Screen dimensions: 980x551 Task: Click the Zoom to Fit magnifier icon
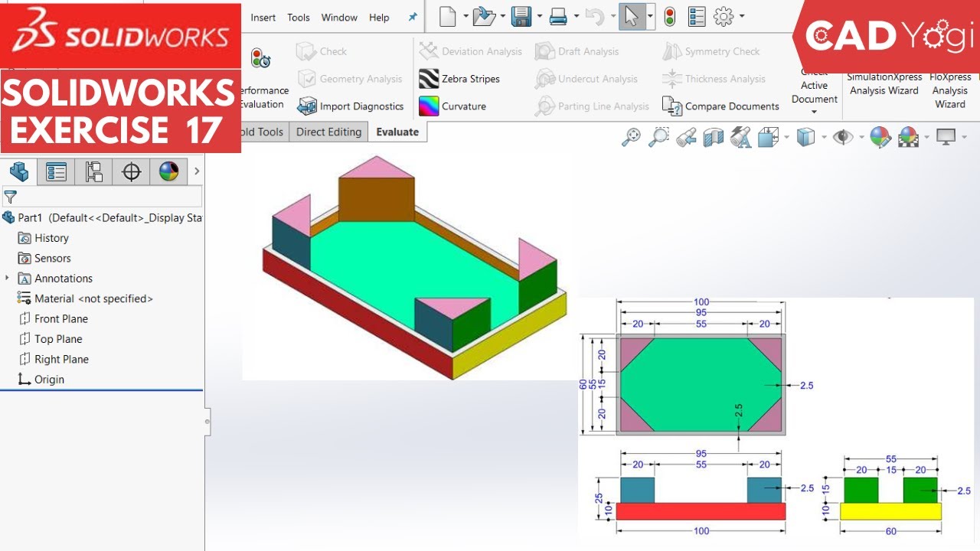[631, 137]
